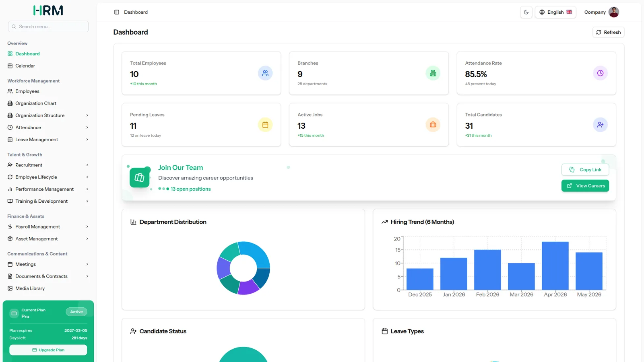644x362 pixels.
Task: Click the Total Employees people icon
Action: [x=265, y=73]
